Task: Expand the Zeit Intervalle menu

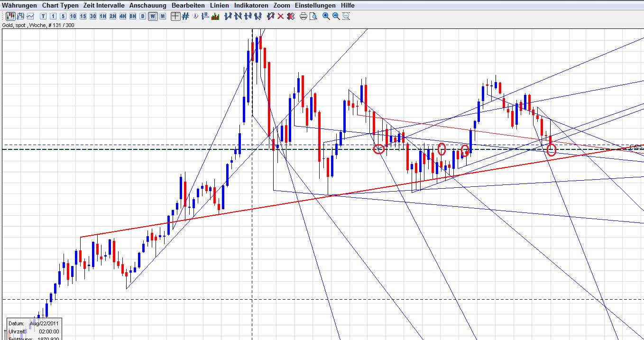Action: [x=103, y=5]
